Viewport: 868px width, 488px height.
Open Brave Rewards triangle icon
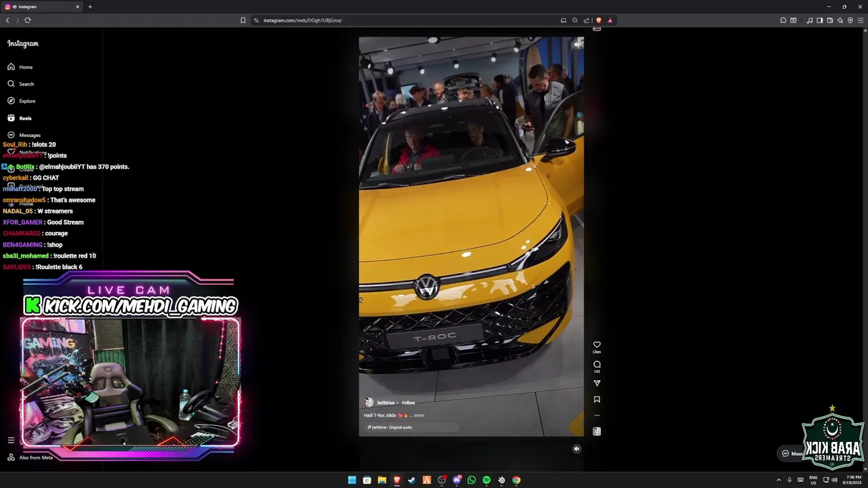(610, 20)
